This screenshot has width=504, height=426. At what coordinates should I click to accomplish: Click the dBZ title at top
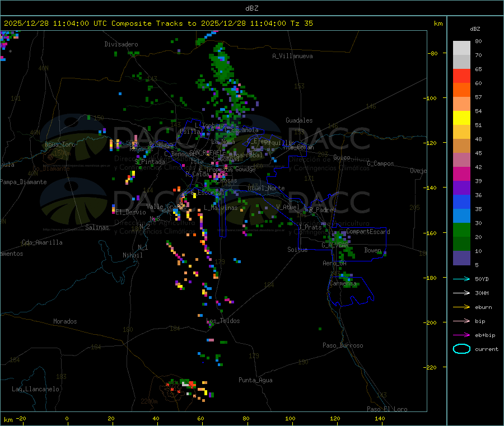pos(251,8)
